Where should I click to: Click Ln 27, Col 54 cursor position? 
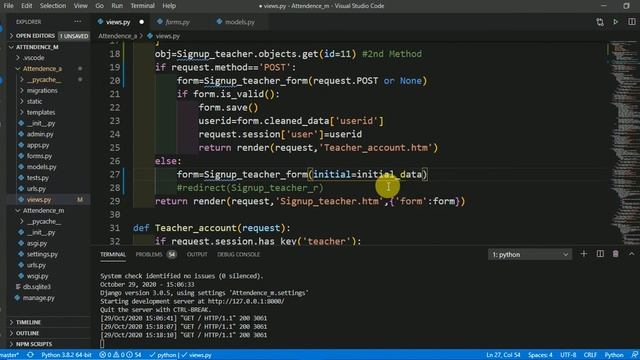tap(503, 355)
